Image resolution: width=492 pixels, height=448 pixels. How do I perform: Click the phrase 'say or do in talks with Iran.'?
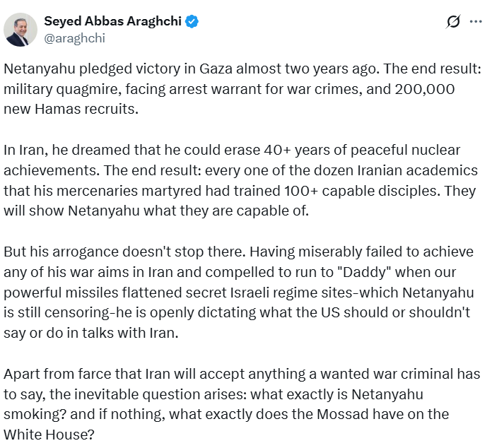[x=91, y=334]
